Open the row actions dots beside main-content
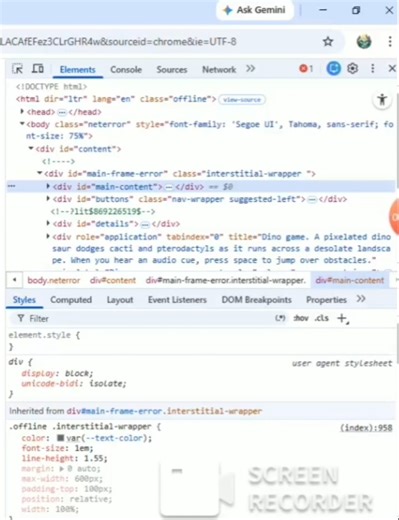Viewport: 399px width, 520px height. pos(12,186)
